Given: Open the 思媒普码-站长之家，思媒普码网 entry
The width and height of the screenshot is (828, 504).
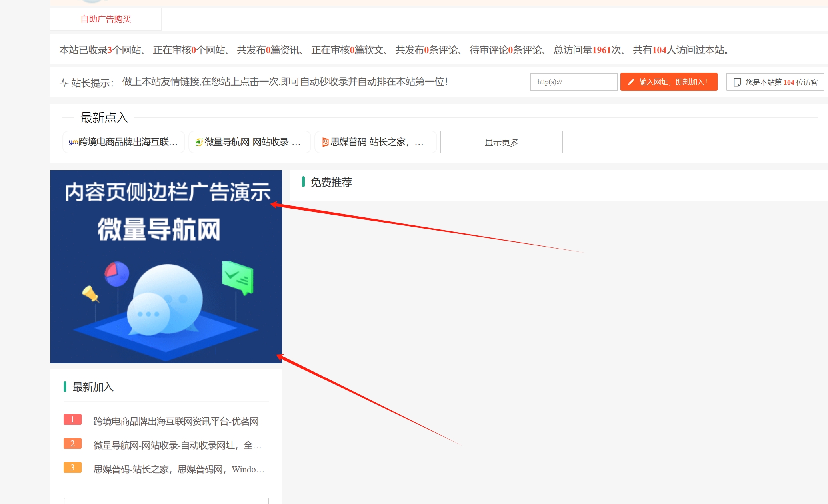Looking at the screenshot, I should [179, 469].
